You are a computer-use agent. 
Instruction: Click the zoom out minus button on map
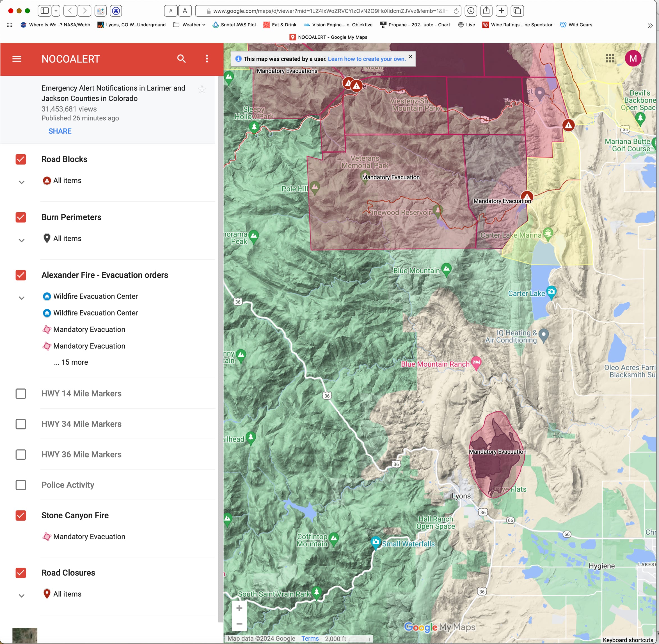[x=239, y=623]
